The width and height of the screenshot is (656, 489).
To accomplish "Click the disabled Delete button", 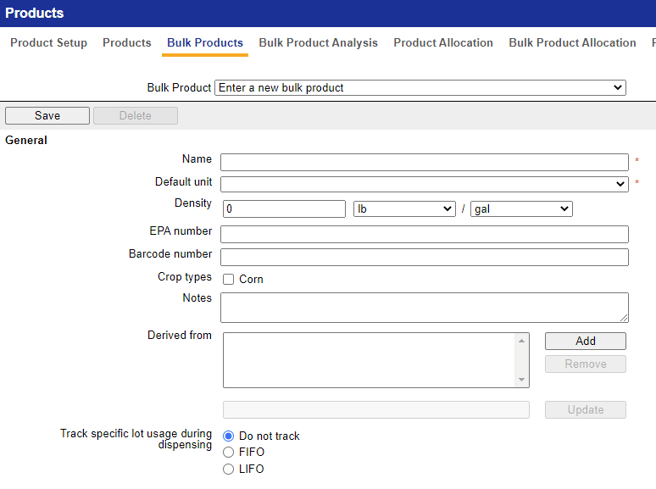I will [135, 116].
